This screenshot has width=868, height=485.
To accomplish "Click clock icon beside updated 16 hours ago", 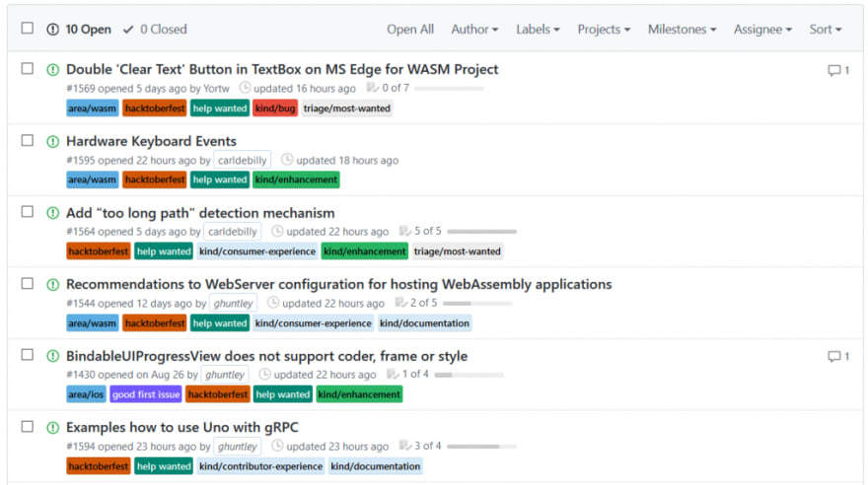I will [x=245, y=88].
